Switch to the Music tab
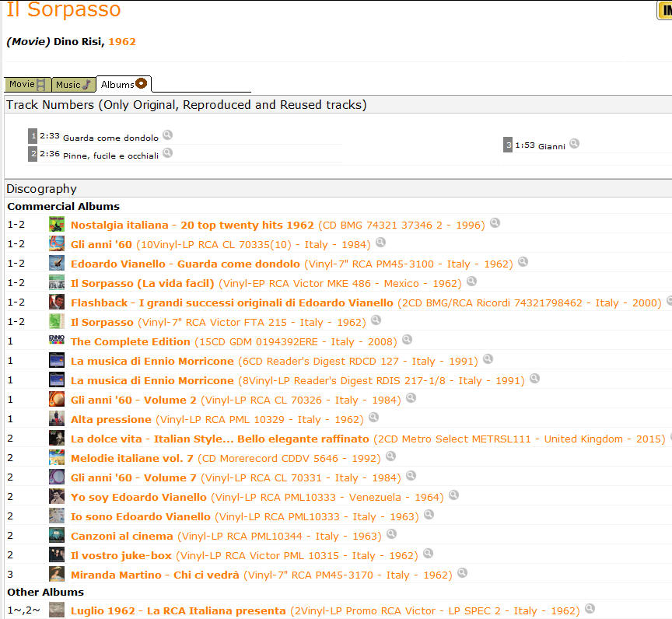Screen dimensions: 672x619 [73, 85]
